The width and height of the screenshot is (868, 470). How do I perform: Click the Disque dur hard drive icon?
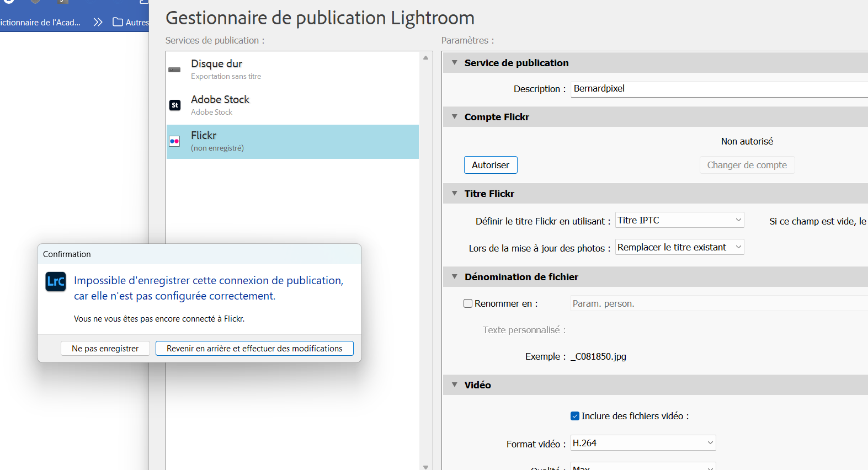click(174, 70)
